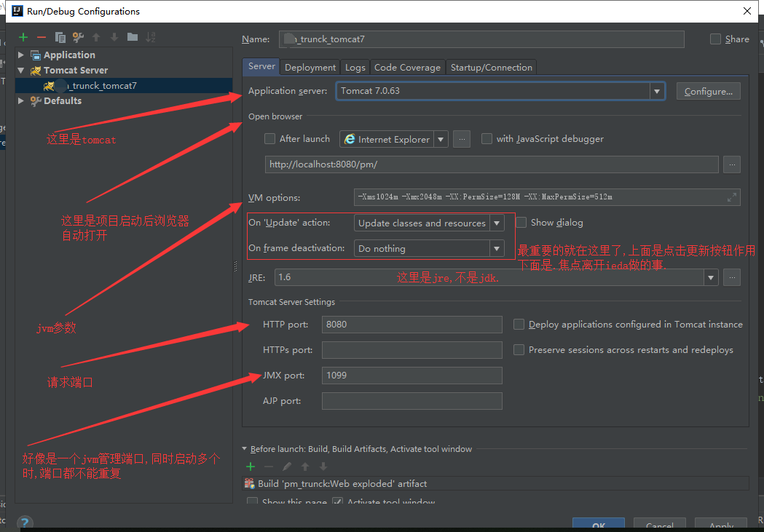Toggle Show this page checkbox
This screenshot has height=532, width=764.
coord(253,501)
